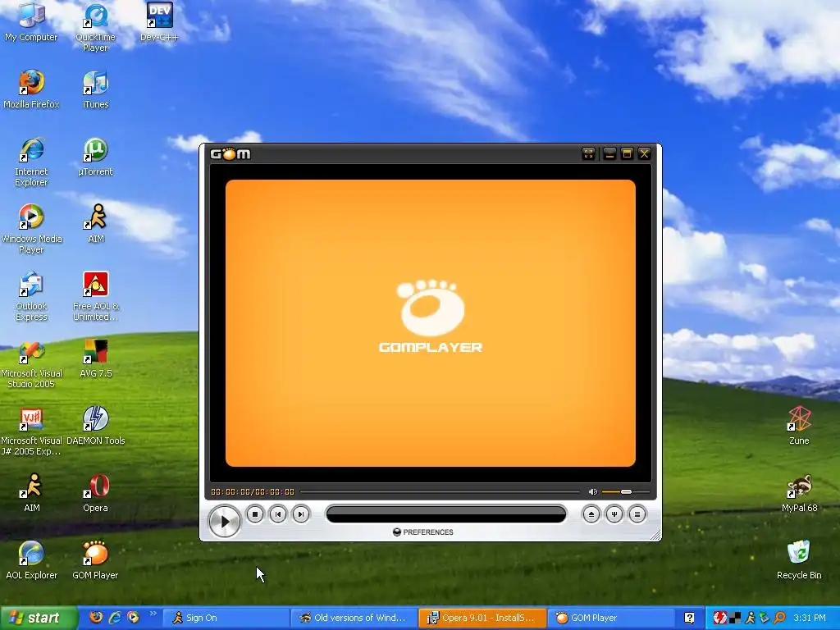Mute audio with the speaker icon

tap(592, 492)
